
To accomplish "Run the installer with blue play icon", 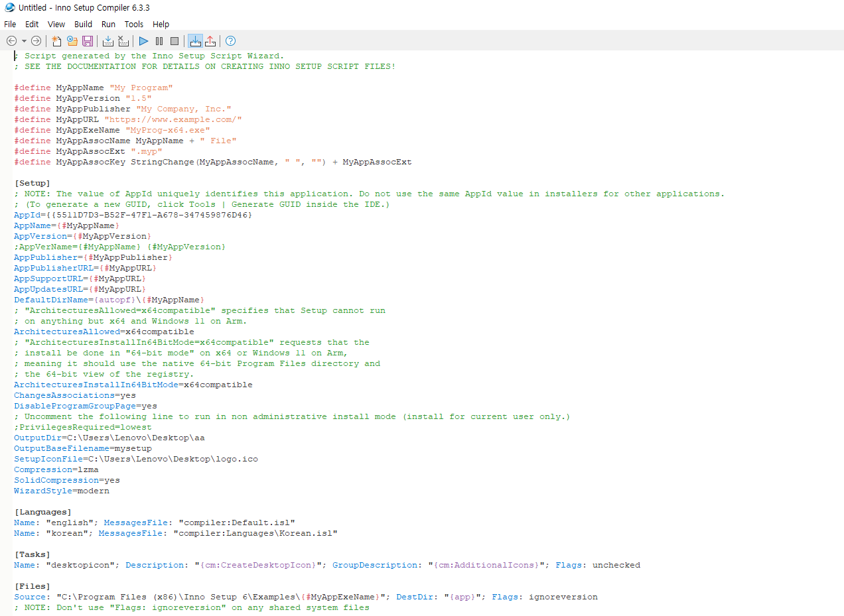I will (x=143, y=41).
